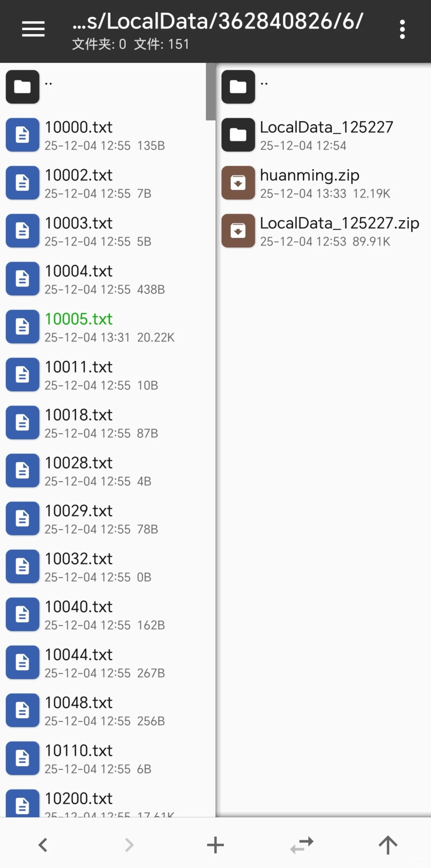
Task: Tap the plus button to create new
Action: (x=215, y=845)
